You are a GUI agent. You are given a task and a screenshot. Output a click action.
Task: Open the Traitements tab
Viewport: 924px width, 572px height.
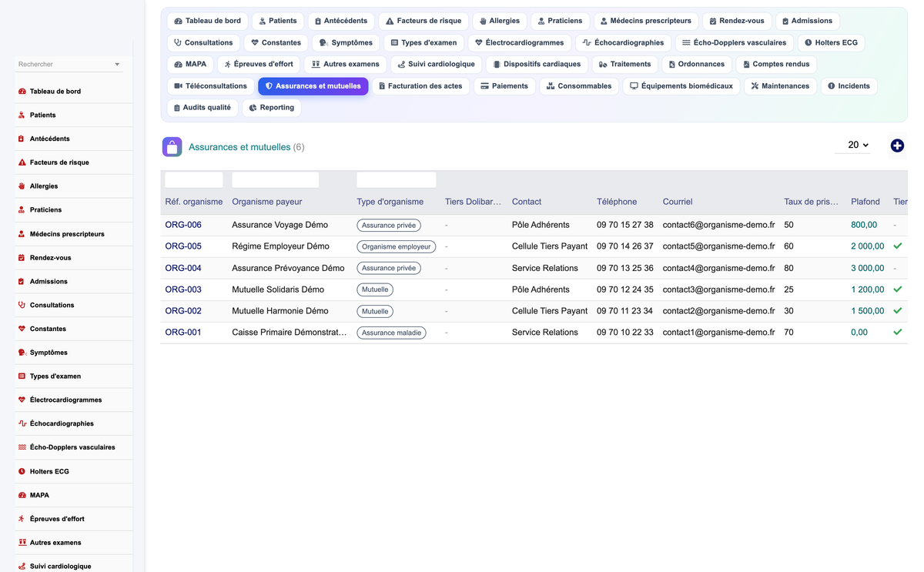click(624, 65)
